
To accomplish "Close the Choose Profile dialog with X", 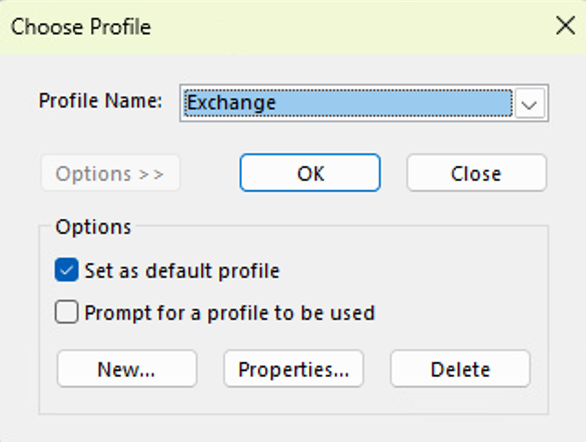I will (x=565, y=26).
